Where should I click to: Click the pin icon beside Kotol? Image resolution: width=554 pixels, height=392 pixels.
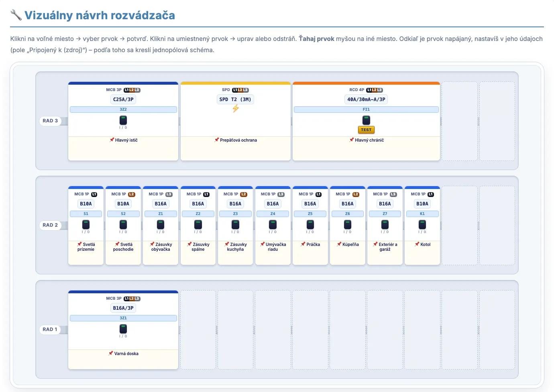click(x=417, y=244)
